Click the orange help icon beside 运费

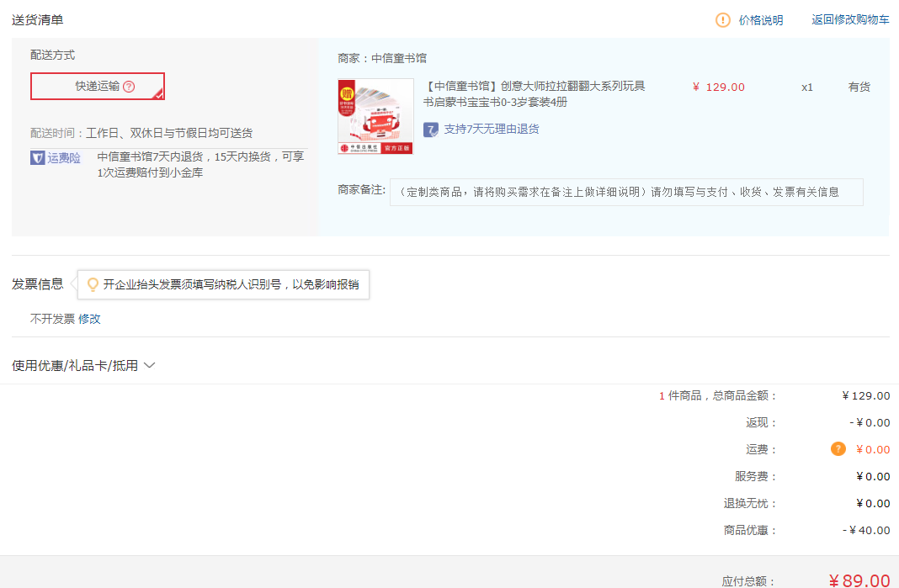[x=838, y=448]
